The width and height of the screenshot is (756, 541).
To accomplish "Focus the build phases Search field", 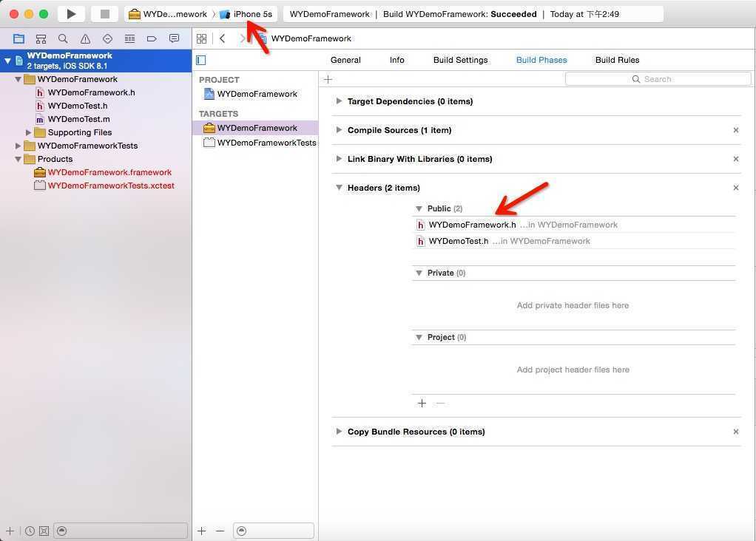I will 658,79.
